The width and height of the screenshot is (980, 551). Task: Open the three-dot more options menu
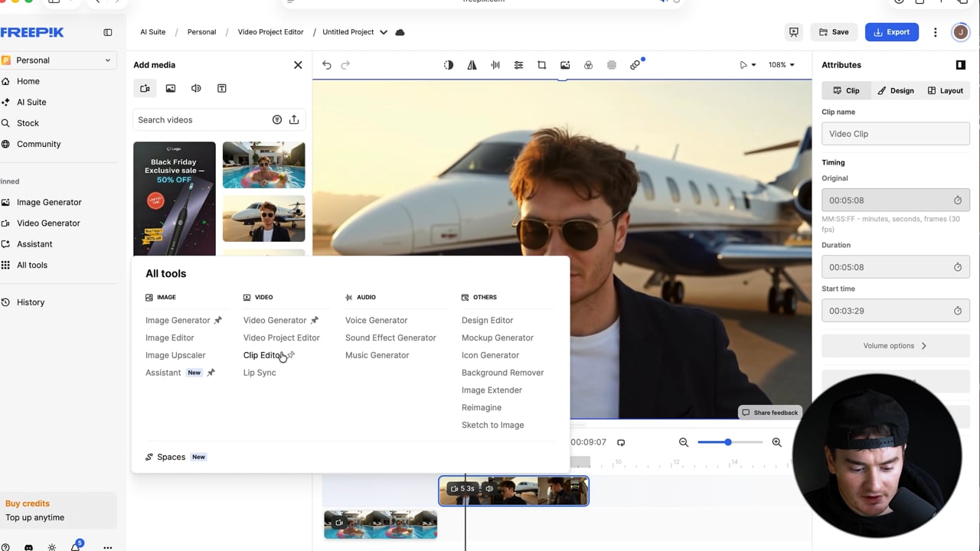(935, 32)
